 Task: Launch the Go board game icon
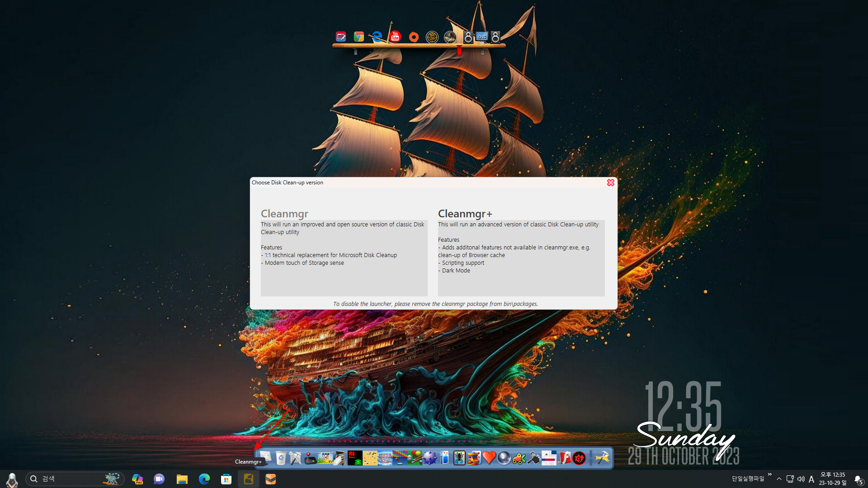(x=370, y=458)
